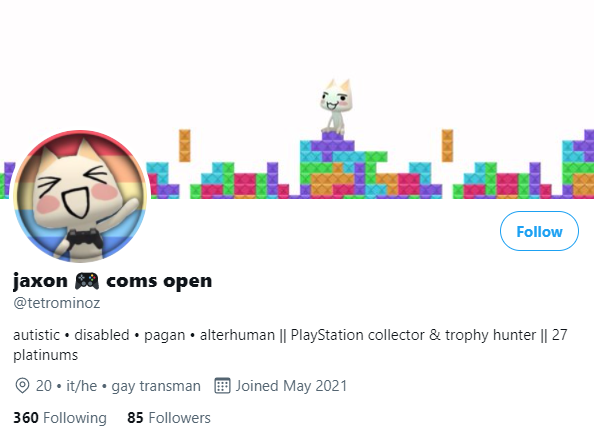Click the display name jaxon coms open
This screenshot has height=447, width=594.
(113, 281)
